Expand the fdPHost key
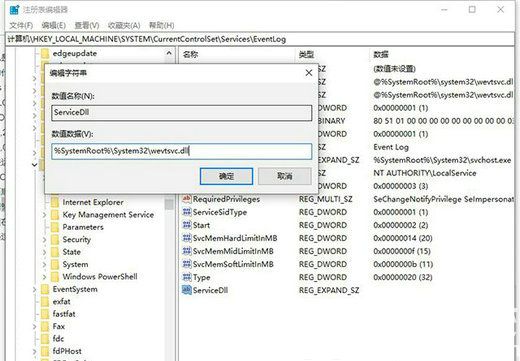Screen dimensions: 520x361 point(34,351)
